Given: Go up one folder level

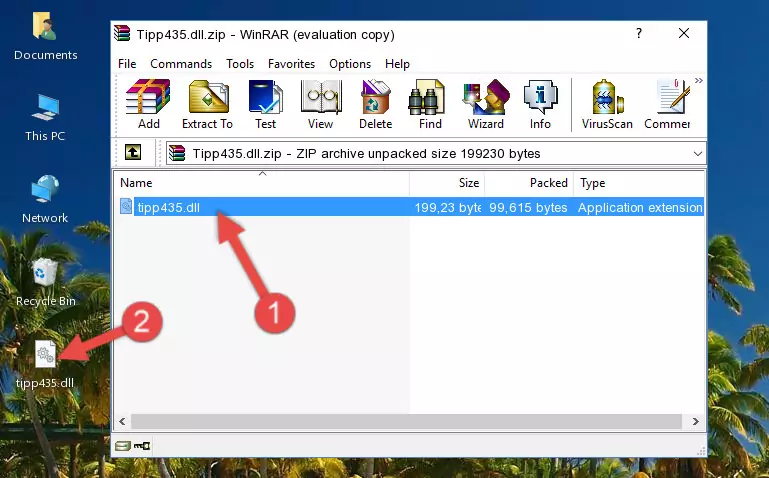Looking at the screenshot, I should click(x=133, y=152).
